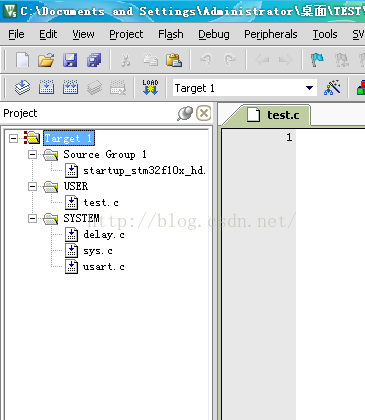The width and height of the screenshot is (365, 420).
Task: Collapse the USER group folder
Action: tap(32, 186)
